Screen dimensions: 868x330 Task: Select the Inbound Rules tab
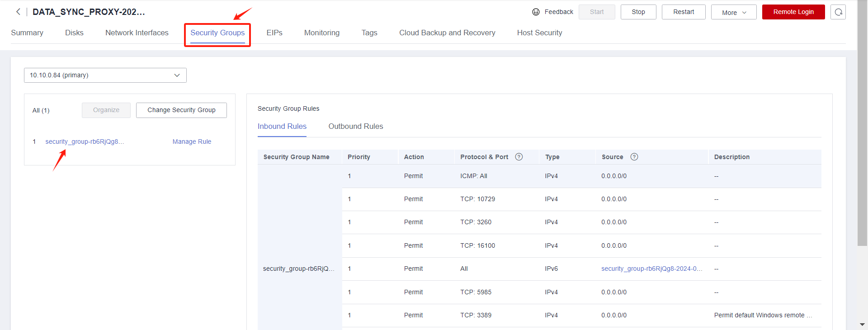click(x=282, y=127)
